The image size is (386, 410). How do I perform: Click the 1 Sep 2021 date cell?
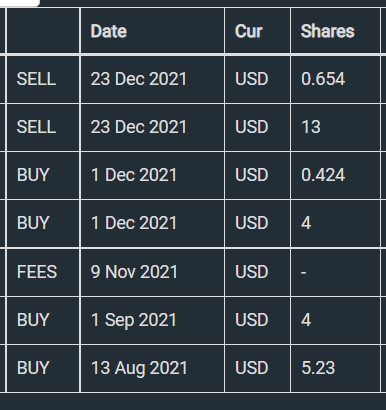click(x=152, y=320)
